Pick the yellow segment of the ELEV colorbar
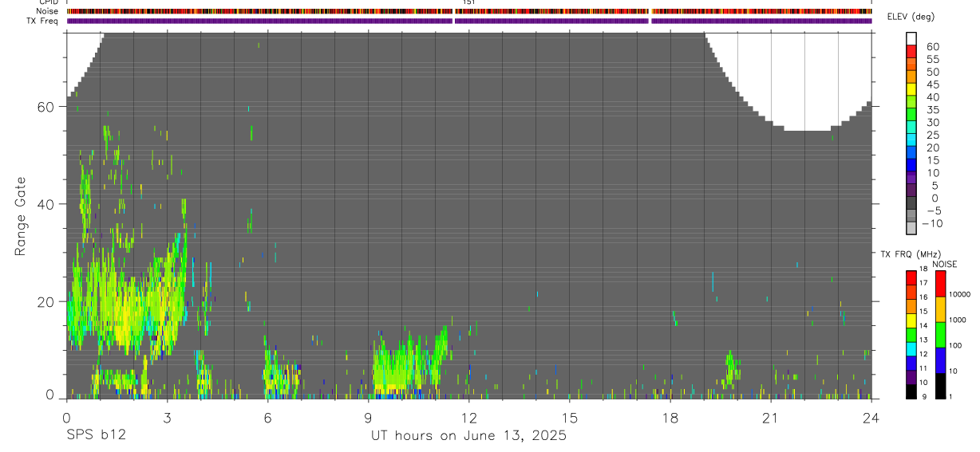The height and width of the screenshot is (452, 980). 911,89
